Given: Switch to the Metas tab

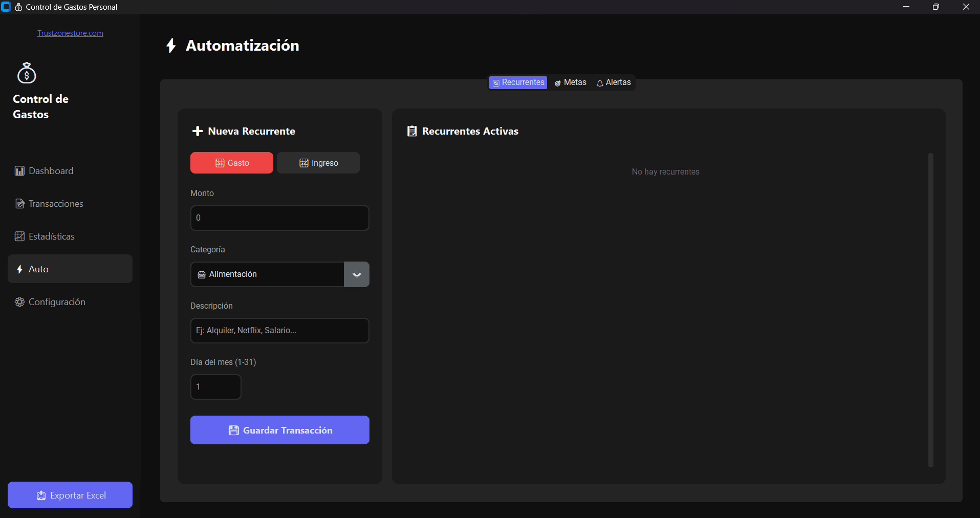Looking at the screenshot, I should pos(570,82).
